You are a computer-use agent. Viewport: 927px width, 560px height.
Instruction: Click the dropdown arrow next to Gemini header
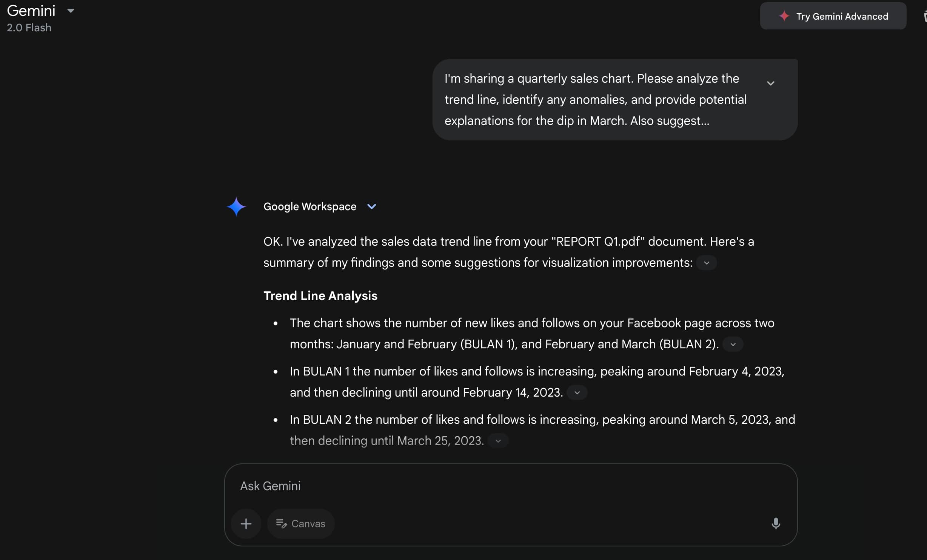(x=71, y=11)
